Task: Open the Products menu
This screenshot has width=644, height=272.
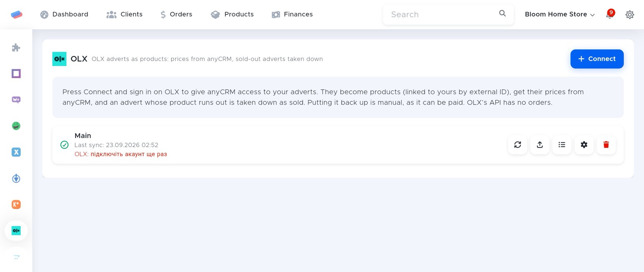Action: (x=232, y=15)
